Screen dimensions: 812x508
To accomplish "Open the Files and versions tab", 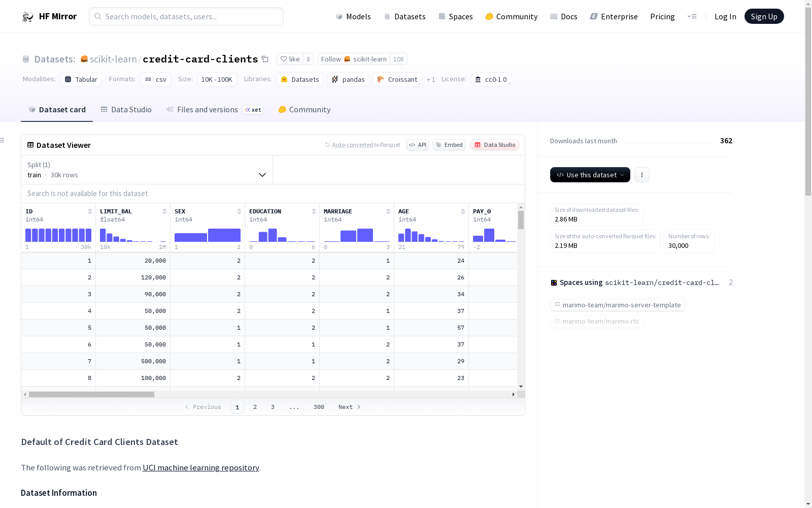I will 215,110.
